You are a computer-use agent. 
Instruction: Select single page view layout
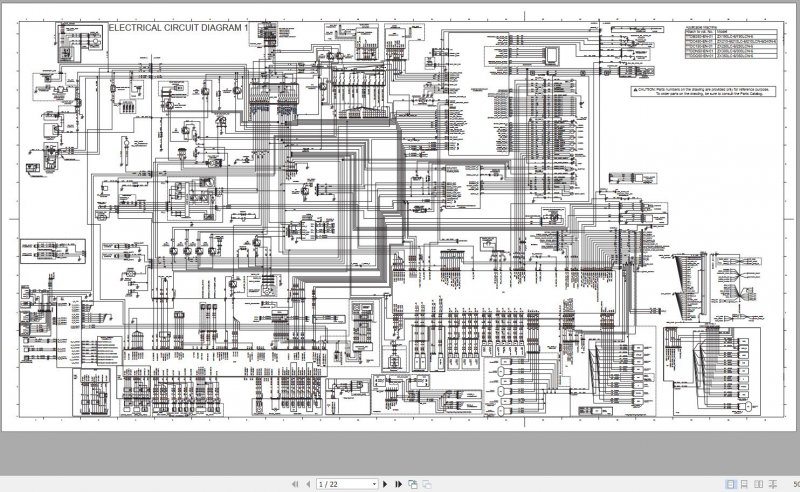click(x=730, y=484)
